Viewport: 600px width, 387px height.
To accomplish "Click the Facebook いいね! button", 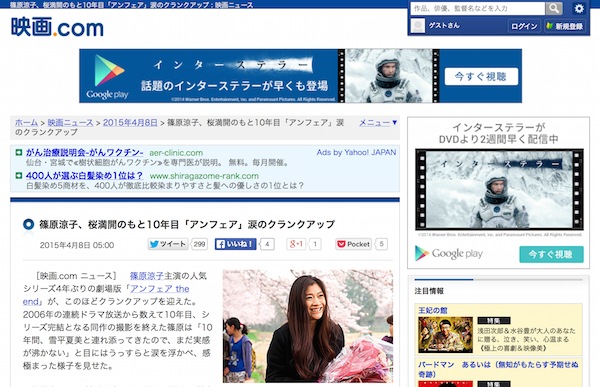I will pos(235,244).
